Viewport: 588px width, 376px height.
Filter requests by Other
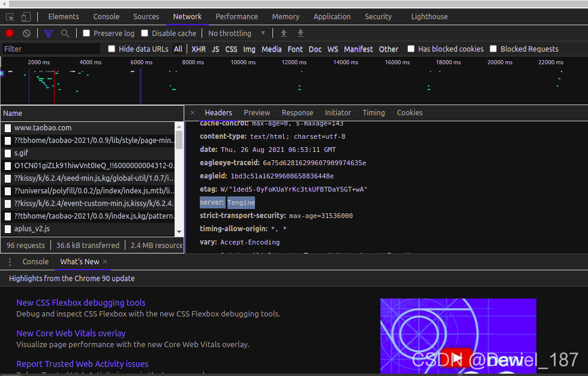tap(389, 49)
